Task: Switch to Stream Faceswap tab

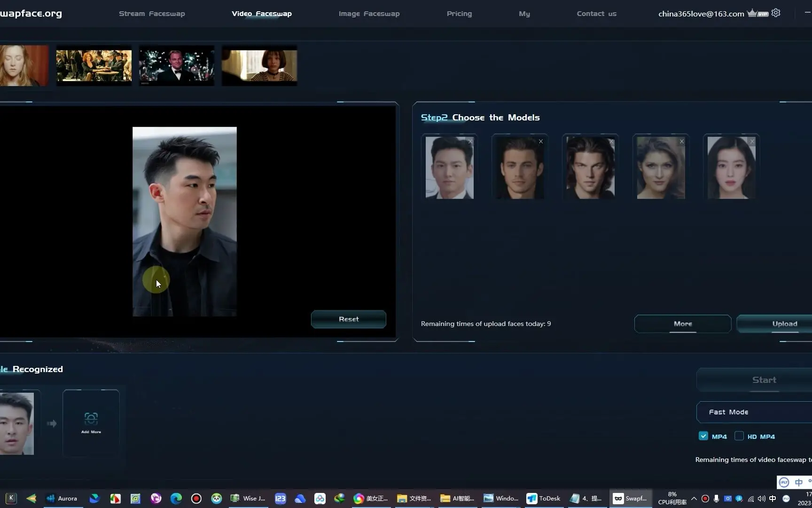Action: (x=152, y=14)
